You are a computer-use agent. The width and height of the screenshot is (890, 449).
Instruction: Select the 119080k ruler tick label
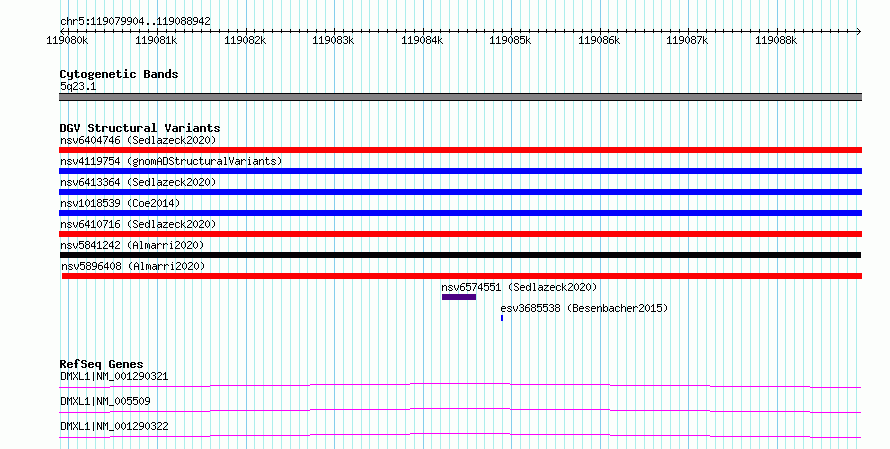tap(67, 40)
